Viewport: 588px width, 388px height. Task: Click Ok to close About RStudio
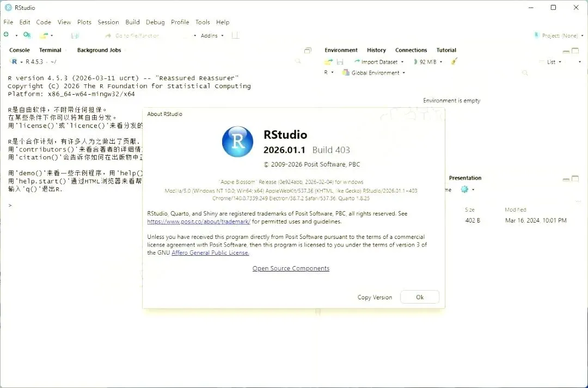[x=420, y=297]
